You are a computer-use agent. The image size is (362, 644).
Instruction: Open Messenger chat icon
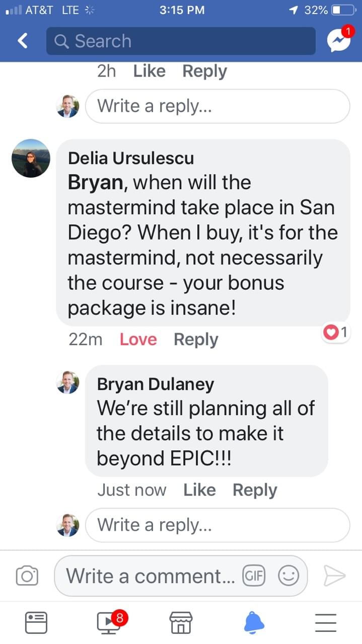click(338, 41)
